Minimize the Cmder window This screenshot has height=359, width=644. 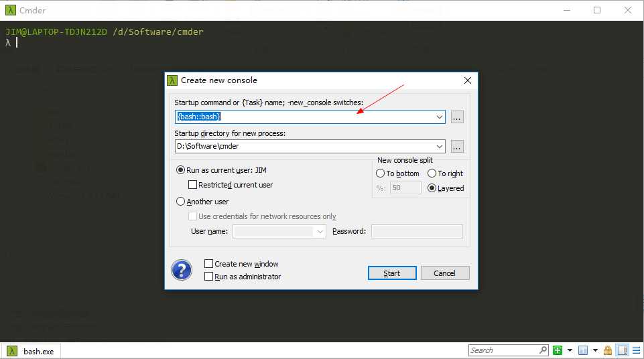(567, 10)
